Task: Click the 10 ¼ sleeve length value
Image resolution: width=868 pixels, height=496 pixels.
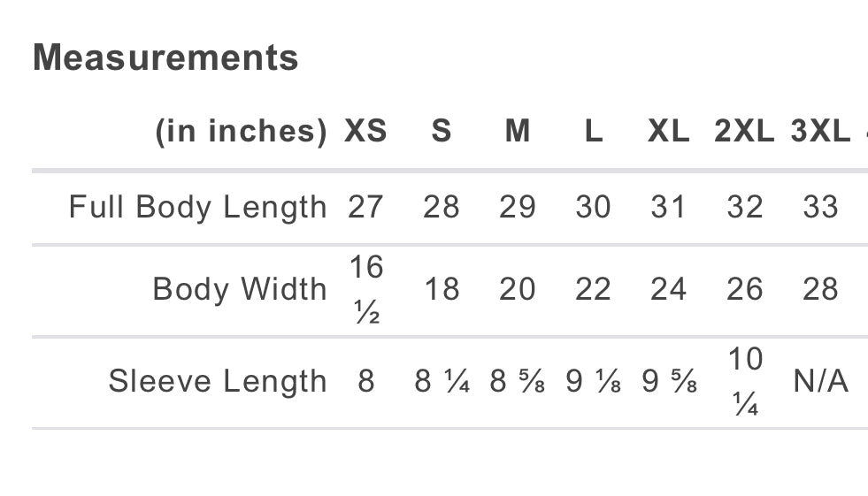Action: click(x=744, y=381)
